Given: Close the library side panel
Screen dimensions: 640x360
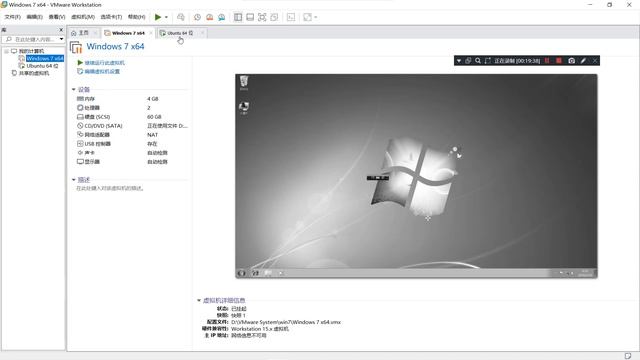Looking at the screenshot, I should [x=61, y=30].
